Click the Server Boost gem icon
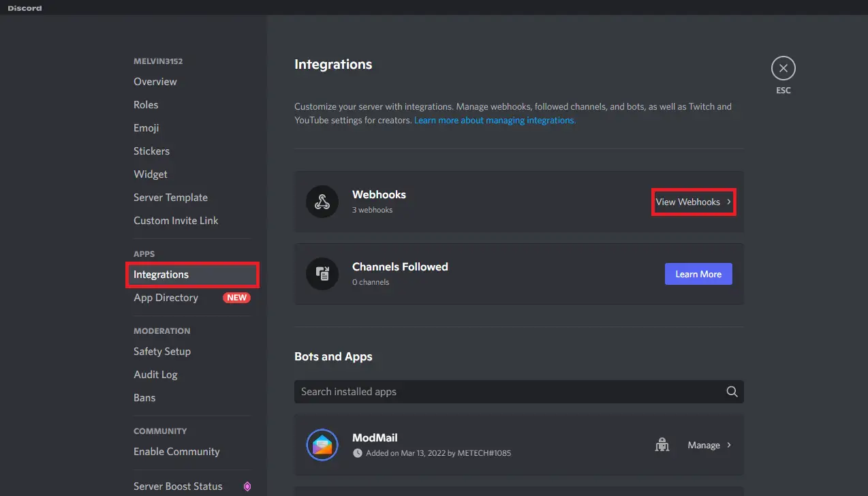868x496 pixels. pos(247,486)
